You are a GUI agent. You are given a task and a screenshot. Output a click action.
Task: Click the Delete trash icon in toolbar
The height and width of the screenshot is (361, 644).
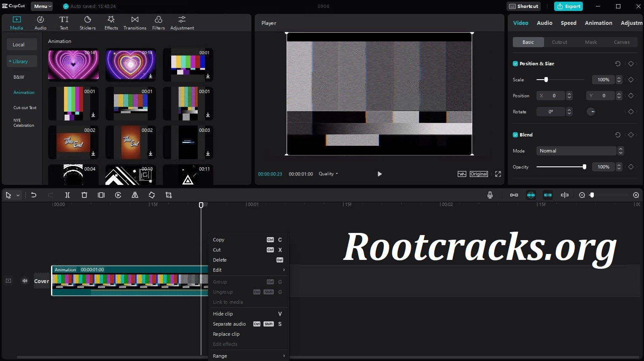coord(84,195)
